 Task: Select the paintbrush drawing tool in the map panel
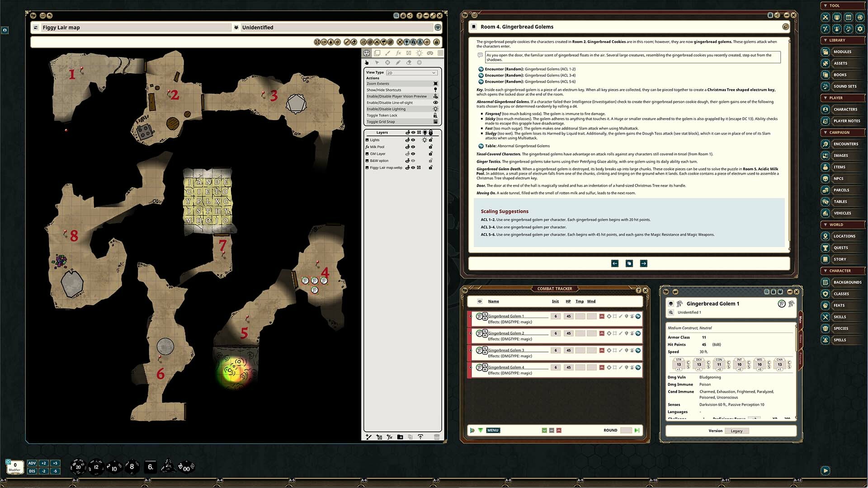387,53
